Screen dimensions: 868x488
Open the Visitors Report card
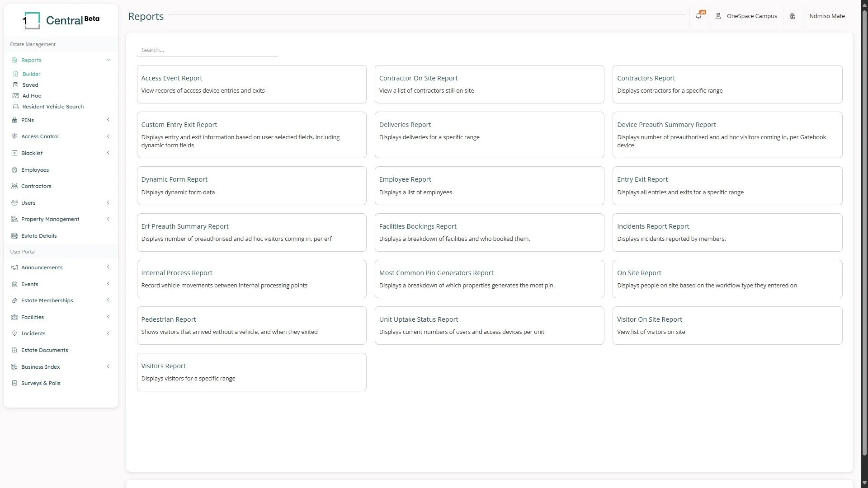tap(251, 372)
